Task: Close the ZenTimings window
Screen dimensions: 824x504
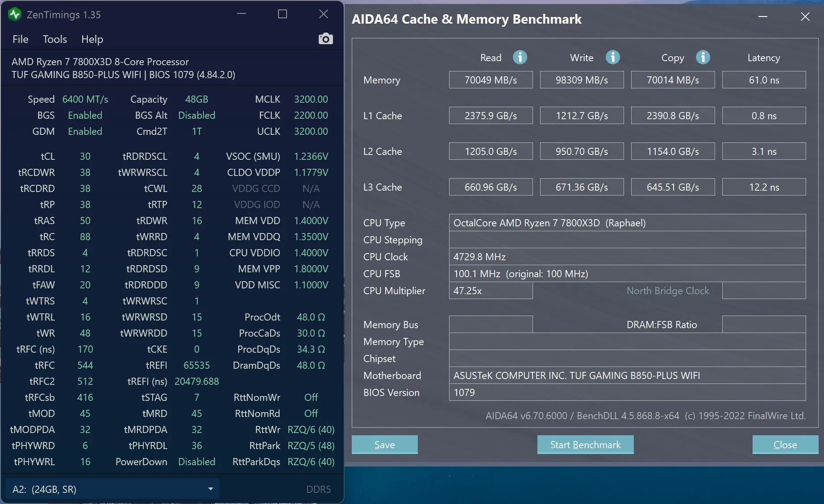Action: coord(324,14)
